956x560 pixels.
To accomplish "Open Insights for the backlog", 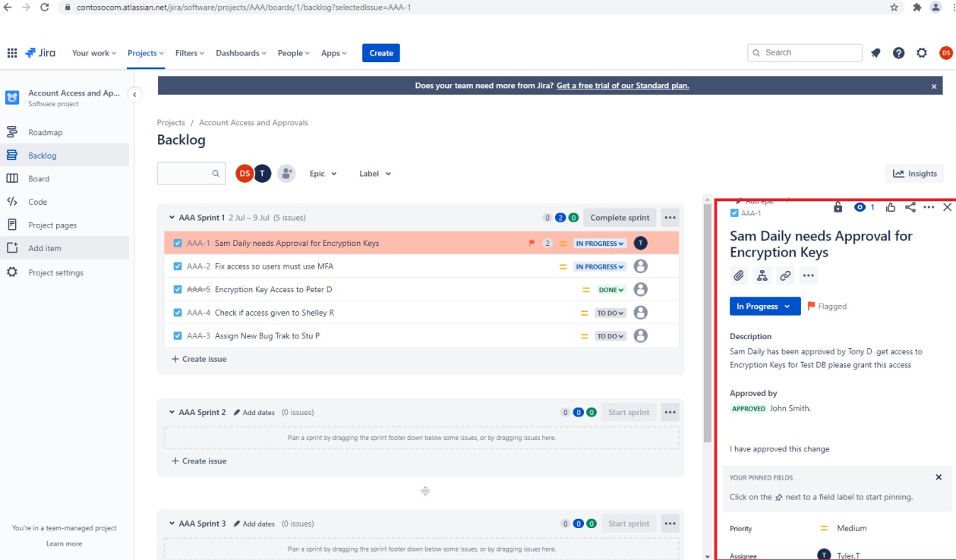I will coord(914,173).
